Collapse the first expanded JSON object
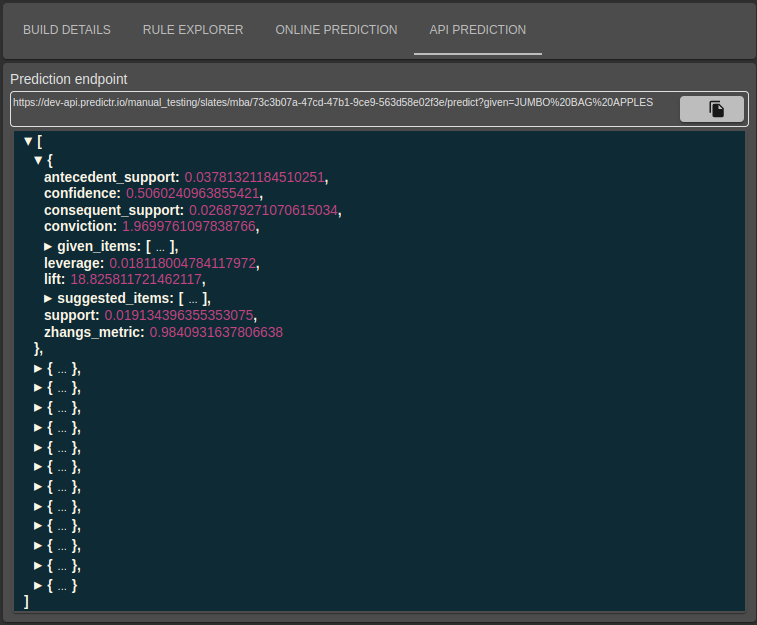Screen dimensions: 757x625 coord(38,160)
